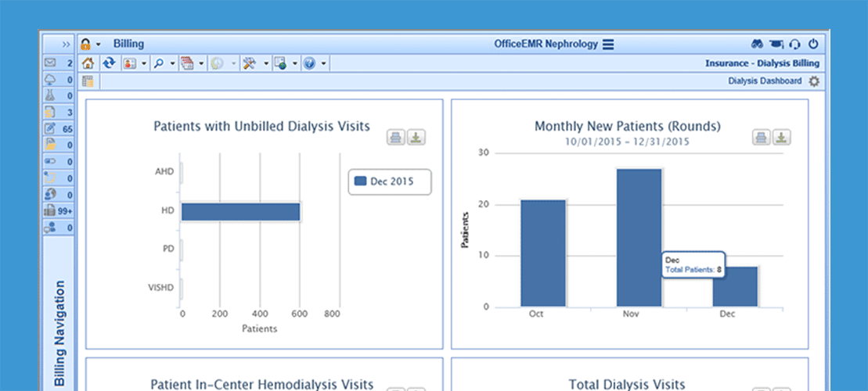Click the 10/01/2015 - 12/31/2015 date range
This screenshot has width=868, height=391.
coord(627,142)
